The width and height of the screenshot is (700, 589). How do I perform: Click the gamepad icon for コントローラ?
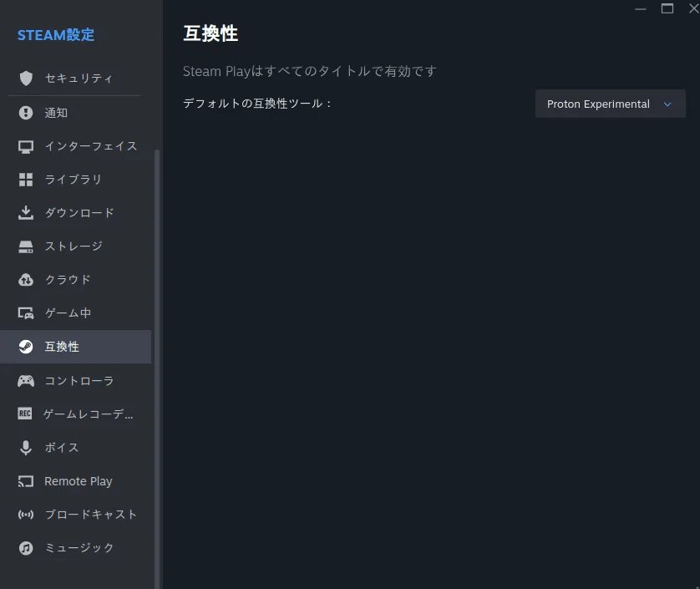click(x=26, y=381)
